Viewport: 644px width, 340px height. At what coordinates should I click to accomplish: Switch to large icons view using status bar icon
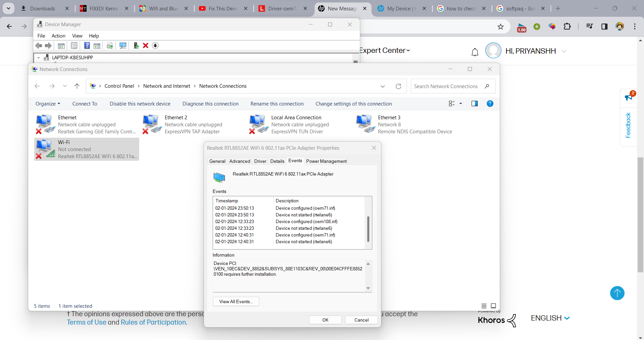[493, 306]
